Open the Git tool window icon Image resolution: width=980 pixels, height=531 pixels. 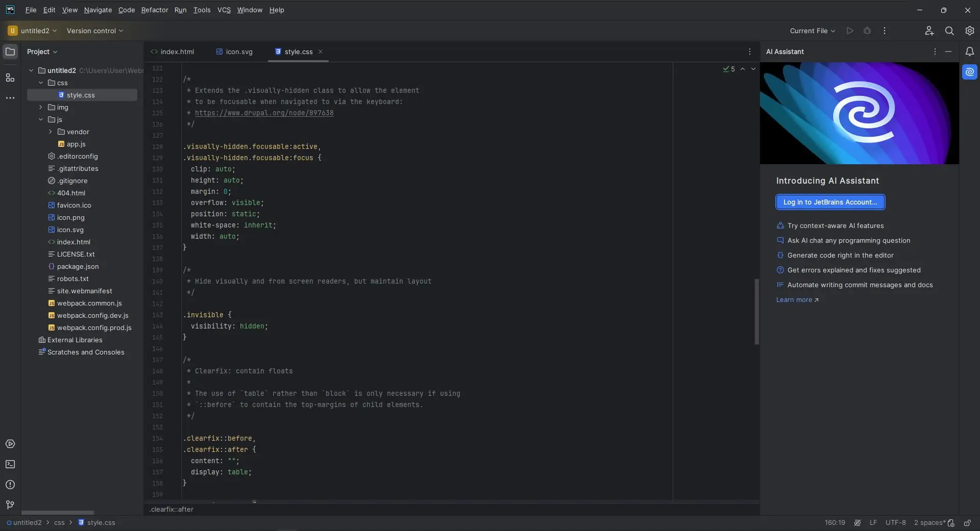pyautogui.click(x=10, y=505)
